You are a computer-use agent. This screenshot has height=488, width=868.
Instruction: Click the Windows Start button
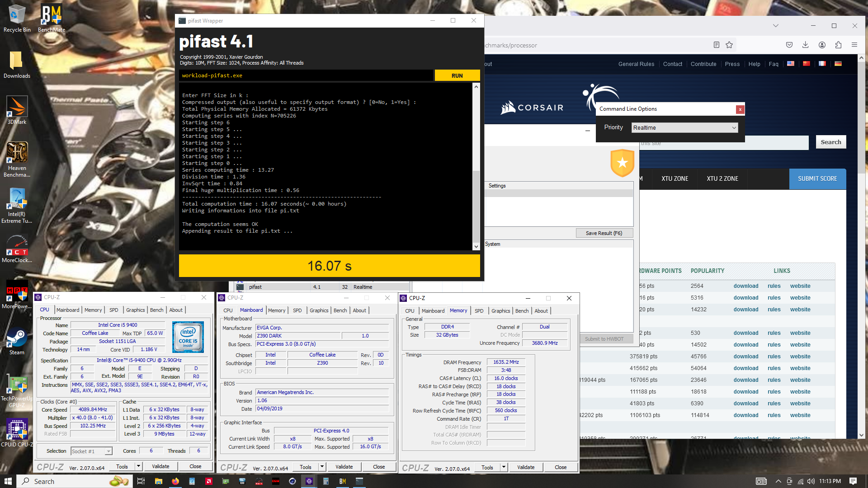coord(8,481)
